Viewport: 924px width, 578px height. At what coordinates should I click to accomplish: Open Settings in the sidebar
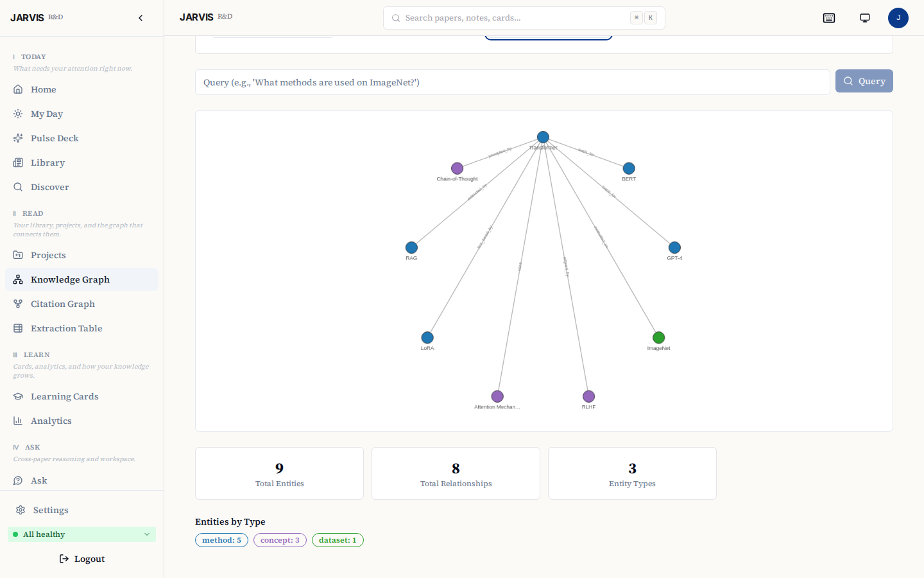pos(81,510)
